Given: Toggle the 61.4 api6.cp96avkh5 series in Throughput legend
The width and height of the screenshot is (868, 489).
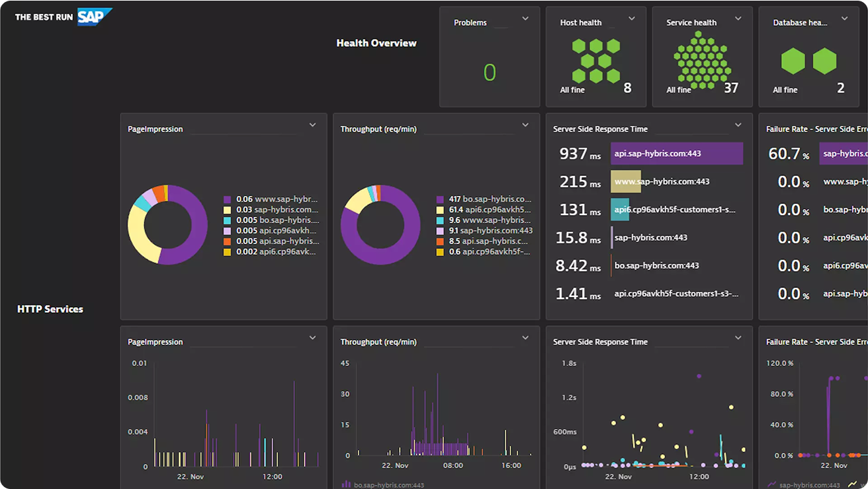Looking at the screenshot, I should pyautogui.click(x=490, y=210).
